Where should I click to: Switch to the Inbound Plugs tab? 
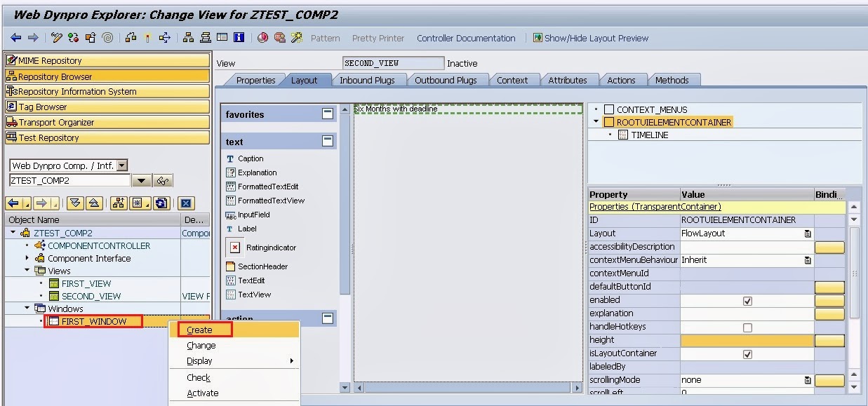(367, 80)
